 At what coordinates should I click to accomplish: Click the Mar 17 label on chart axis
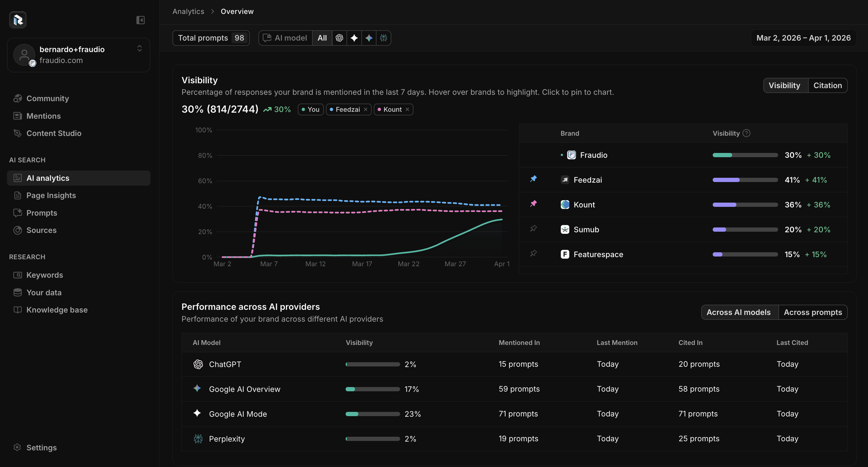tap(362, 264)
